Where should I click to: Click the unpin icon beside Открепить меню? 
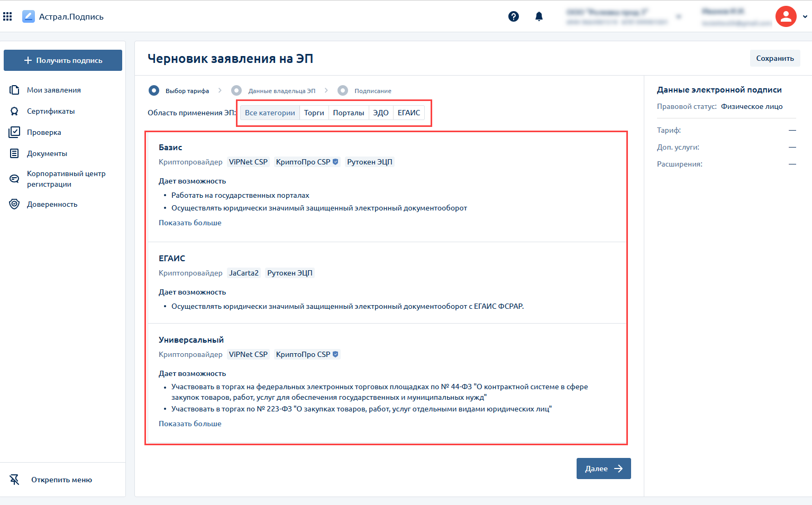15,480
